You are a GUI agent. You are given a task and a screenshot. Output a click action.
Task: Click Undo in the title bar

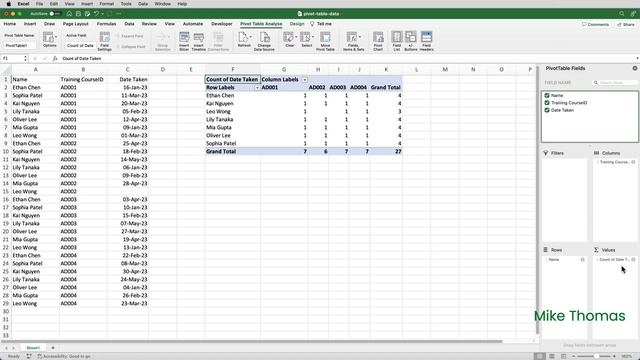pyautogui.click(x=96, y=13)
